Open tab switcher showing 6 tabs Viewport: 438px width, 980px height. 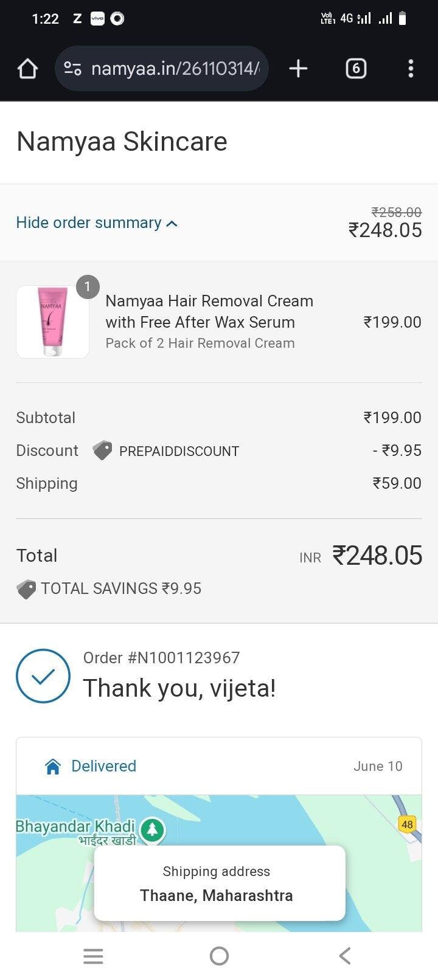point(356,69)
